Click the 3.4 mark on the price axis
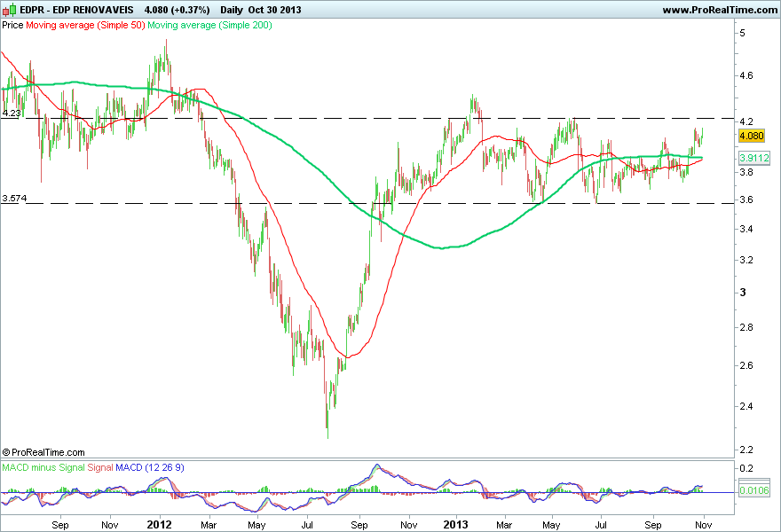Image resolution: width=781 pixels, height=532 pixels. point(746,229)
